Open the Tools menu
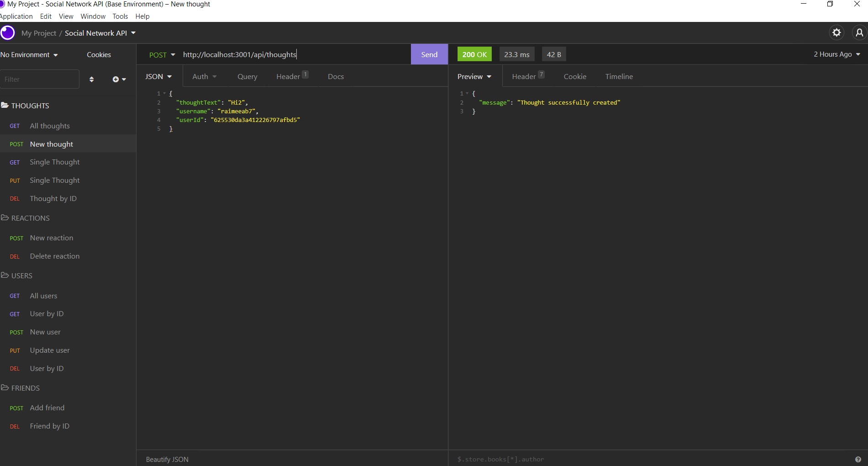This screenshot has width=868, height=466. coord(120,16)
